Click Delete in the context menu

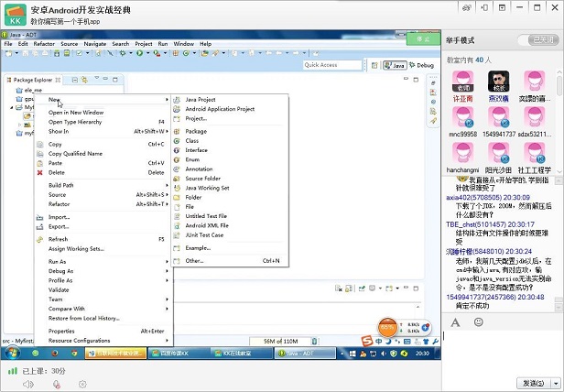click(57, 173)
